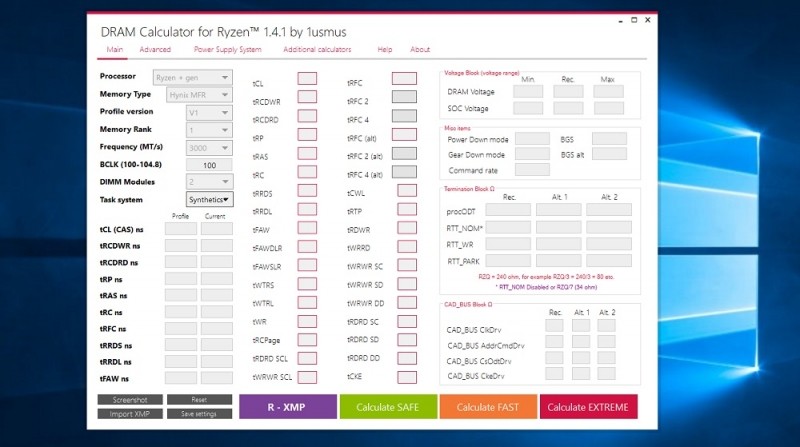Click the tCKE timing box
Screen dimensions: 800x447
click(407, 377)
